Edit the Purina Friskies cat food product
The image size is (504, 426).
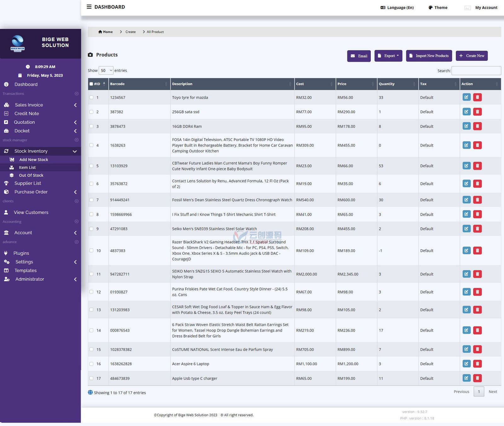click(x=467, y=292)
